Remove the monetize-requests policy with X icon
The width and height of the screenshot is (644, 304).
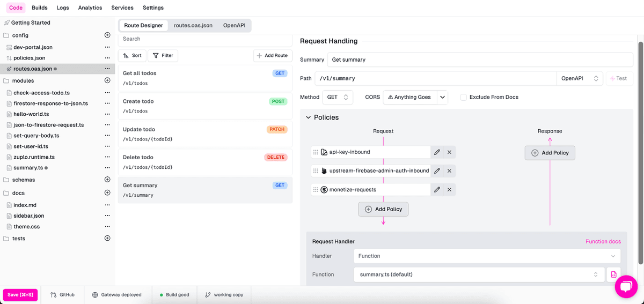coord(449,190)
